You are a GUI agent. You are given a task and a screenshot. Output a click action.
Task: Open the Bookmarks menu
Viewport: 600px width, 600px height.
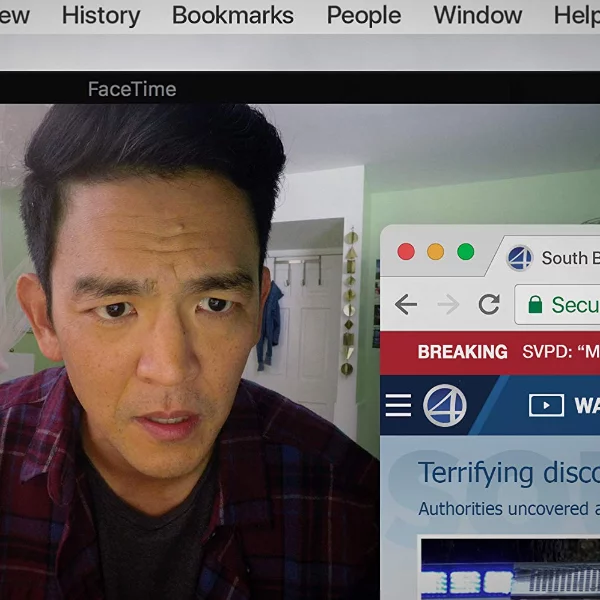coord(233,15)
